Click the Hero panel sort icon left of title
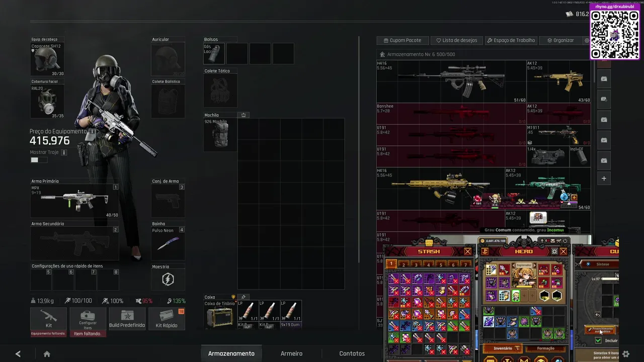 click(485, 251)
